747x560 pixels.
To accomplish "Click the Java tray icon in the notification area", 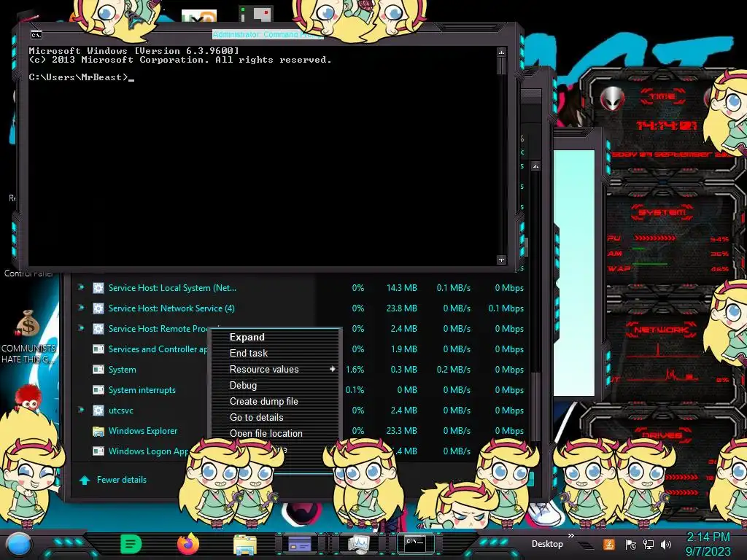I will (x=609, y=544).
